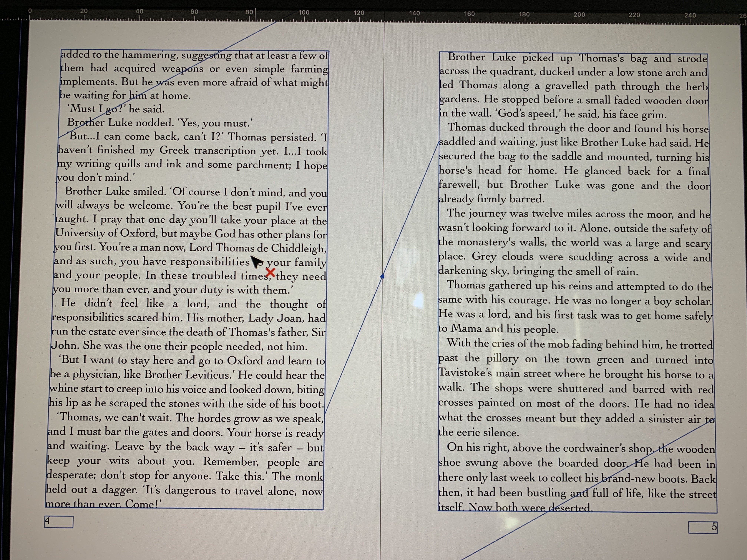This screenshot has height=560, width=747.
Task: Click line "He didn't feel like a lord"
Action: [x=193, y=304]
